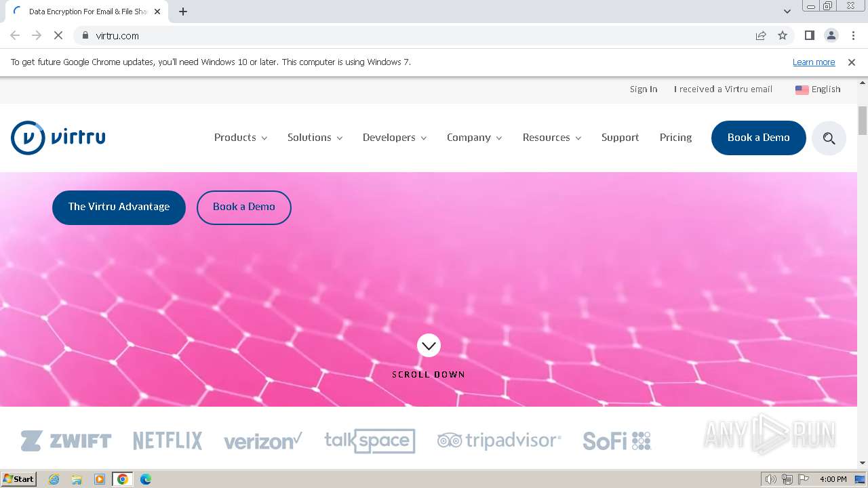Click Book a Demo in header
868x488 pixels.
[x=758, y=138]
